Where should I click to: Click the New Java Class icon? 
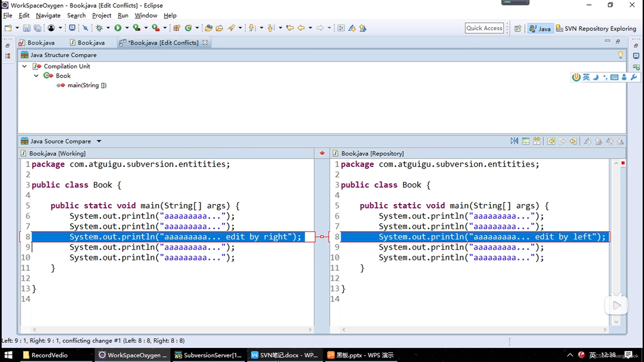pos(188,28)
